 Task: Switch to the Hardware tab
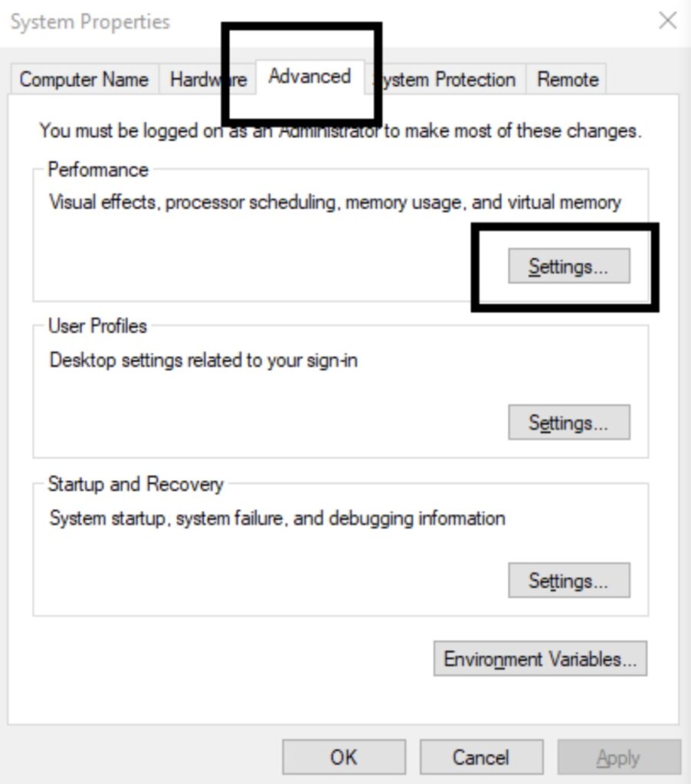(x=207, y=79)
